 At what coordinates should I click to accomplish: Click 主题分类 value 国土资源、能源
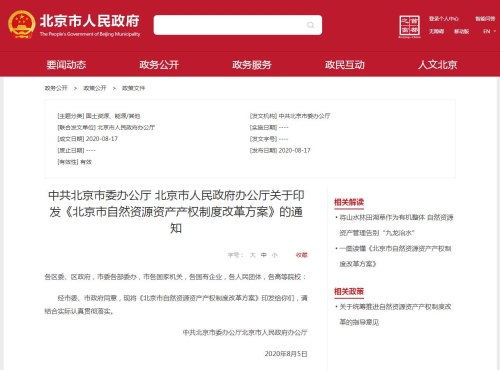click(113, 116)
